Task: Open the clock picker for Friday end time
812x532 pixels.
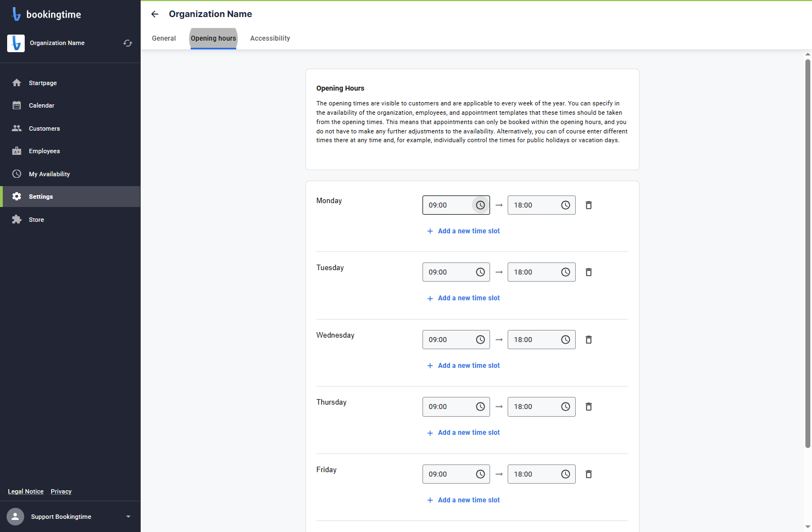Action: [x=565, y=474]
